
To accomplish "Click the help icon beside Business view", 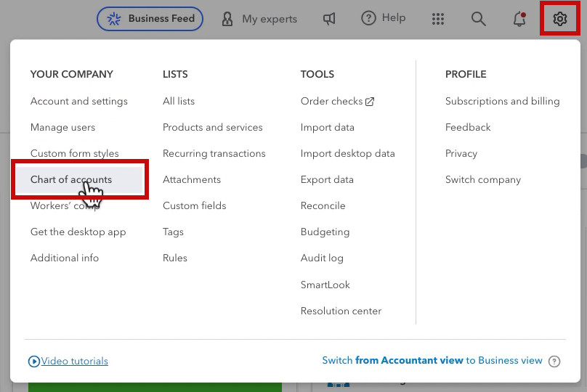I will point(554,362).
